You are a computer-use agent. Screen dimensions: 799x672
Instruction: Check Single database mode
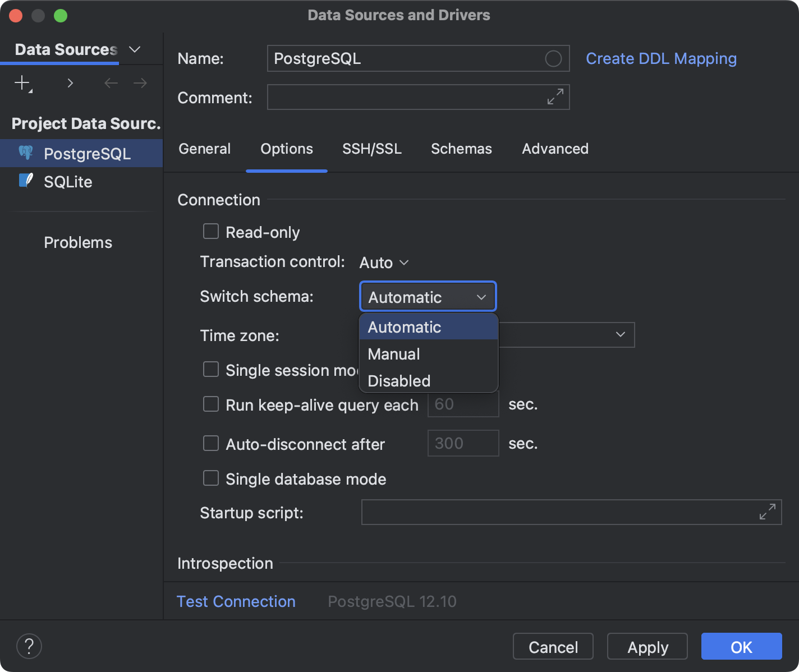[x=210, y=478]
